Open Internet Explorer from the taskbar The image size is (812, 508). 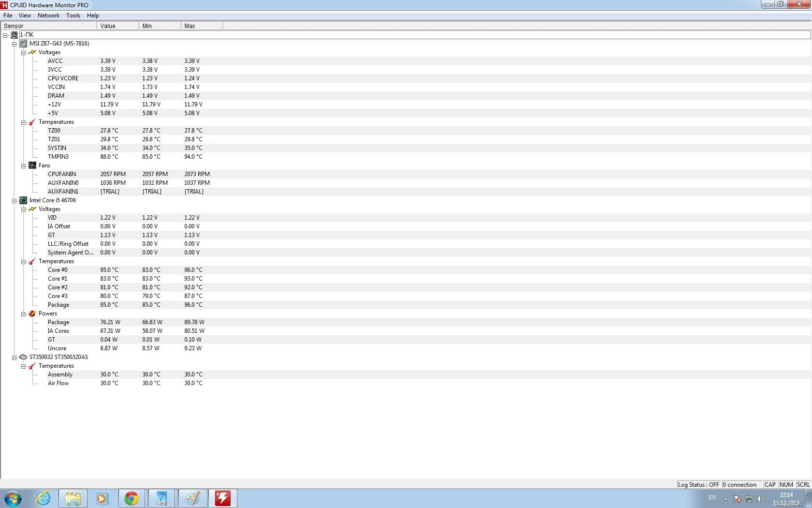point(43,498)
